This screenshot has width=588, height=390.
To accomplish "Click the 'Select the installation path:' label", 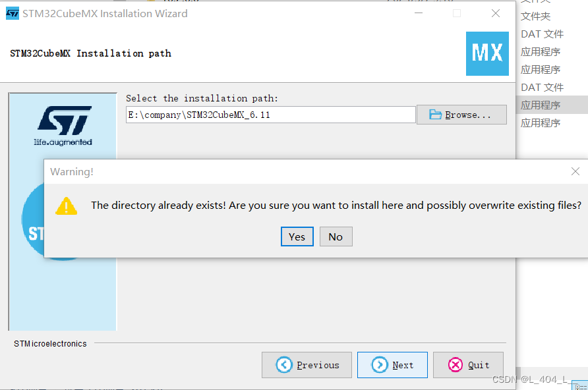I will coord(202,98).
